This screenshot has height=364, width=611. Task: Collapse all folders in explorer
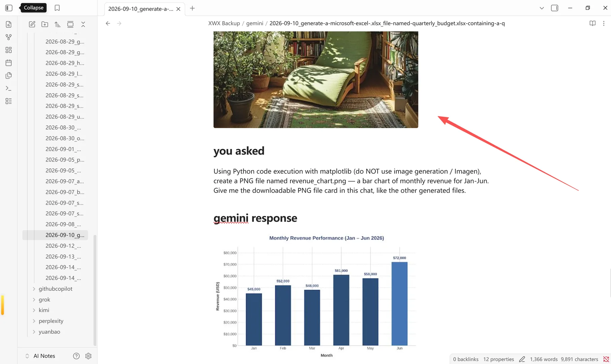[x=83, y=24]
